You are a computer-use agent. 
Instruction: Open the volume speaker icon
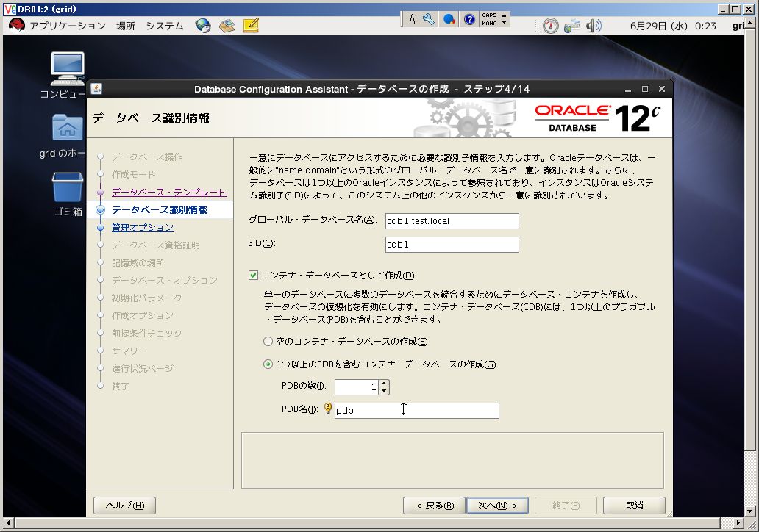594,26
